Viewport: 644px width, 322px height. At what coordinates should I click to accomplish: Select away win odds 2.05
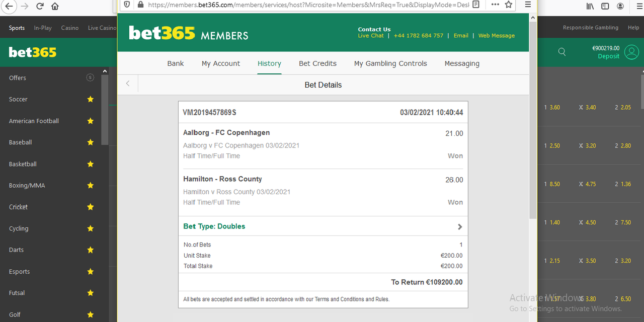626,107
